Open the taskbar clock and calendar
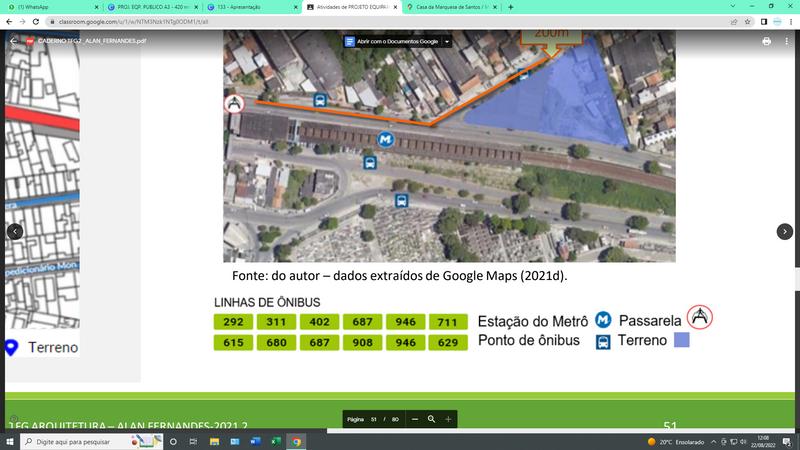 (763, 442)
